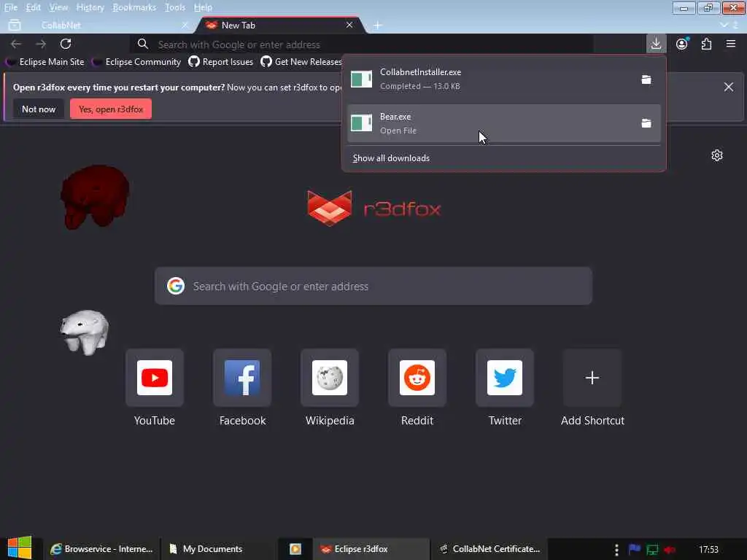Viewport: 747px width, 560px height.
Task: Expand the tray overflow dots
Action: [x=616, y=550]
